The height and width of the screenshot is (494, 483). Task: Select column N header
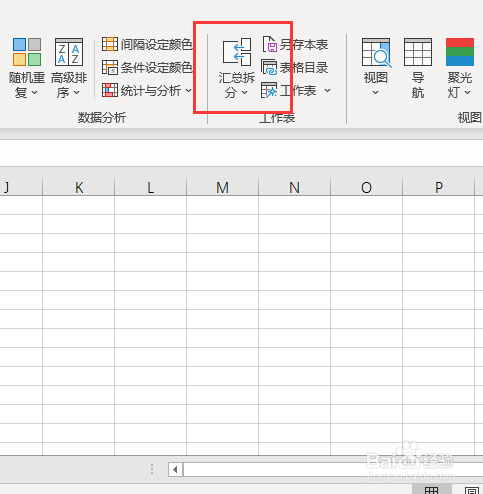295,187
